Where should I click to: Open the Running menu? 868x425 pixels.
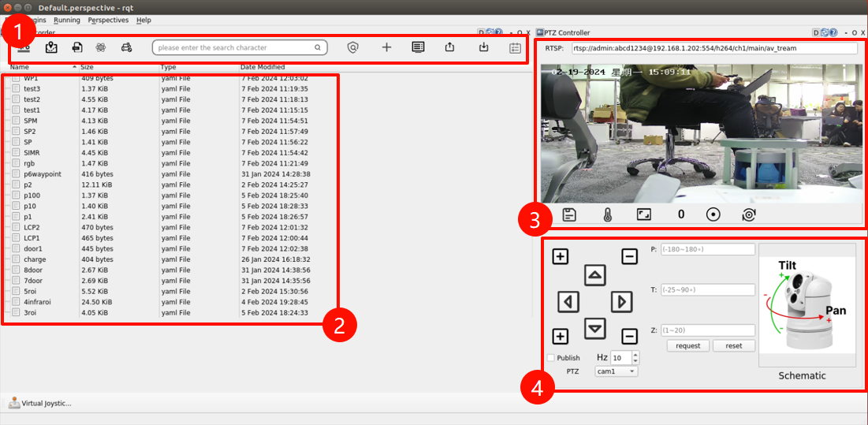pos(67,20)
